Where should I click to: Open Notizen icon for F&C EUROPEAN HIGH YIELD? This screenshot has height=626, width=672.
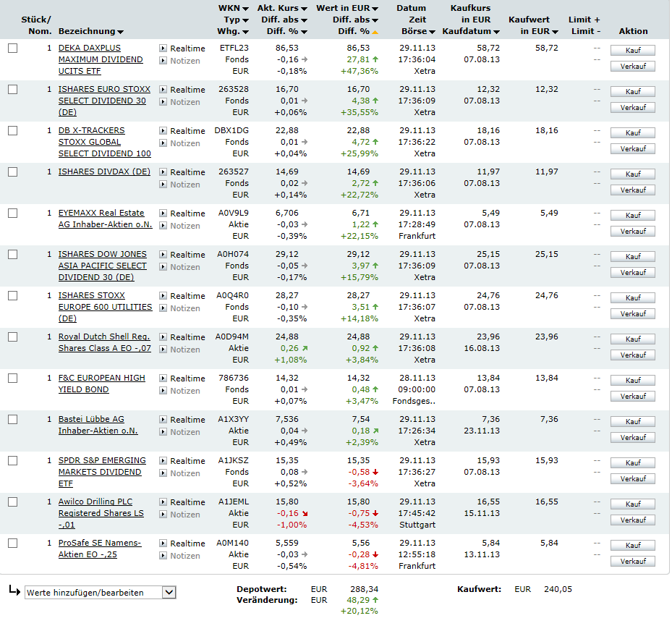163,391
